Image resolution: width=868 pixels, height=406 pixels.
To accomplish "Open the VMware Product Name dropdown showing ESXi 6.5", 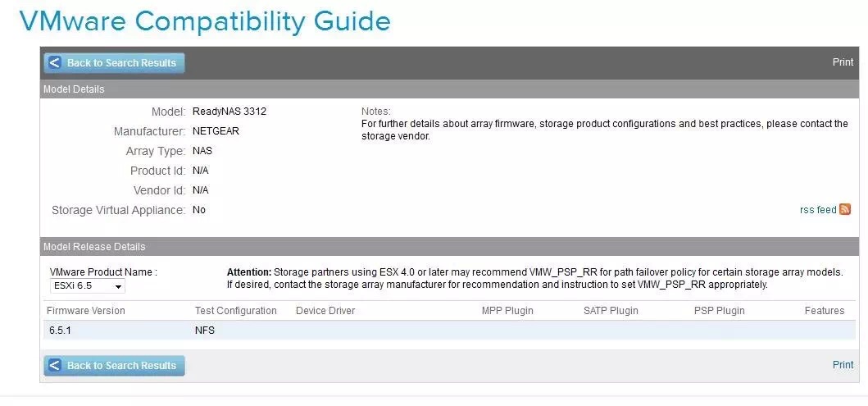I will 88,286.
